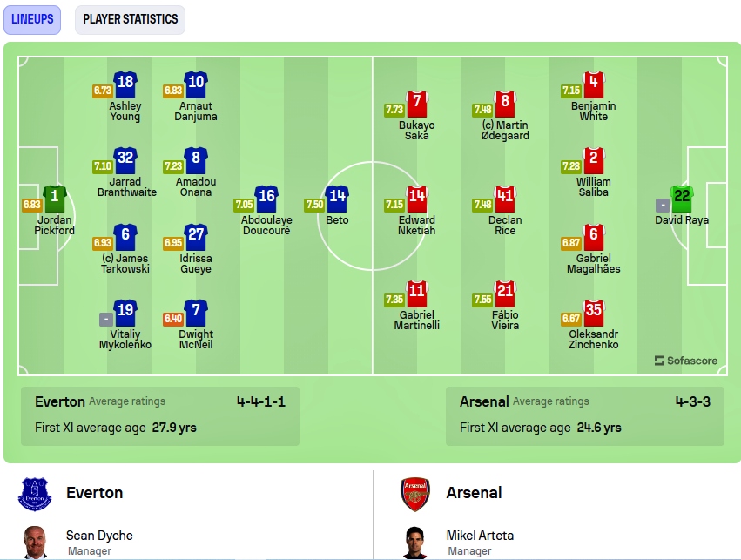The image size is (741, 560).
Task: Click the Arsenal club crest
Action: (x=415, y=494)
